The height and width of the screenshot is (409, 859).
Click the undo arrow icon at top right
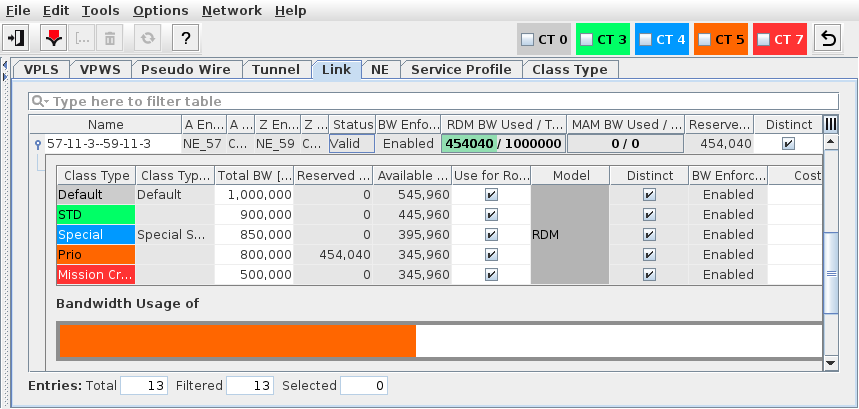point(829,40)
